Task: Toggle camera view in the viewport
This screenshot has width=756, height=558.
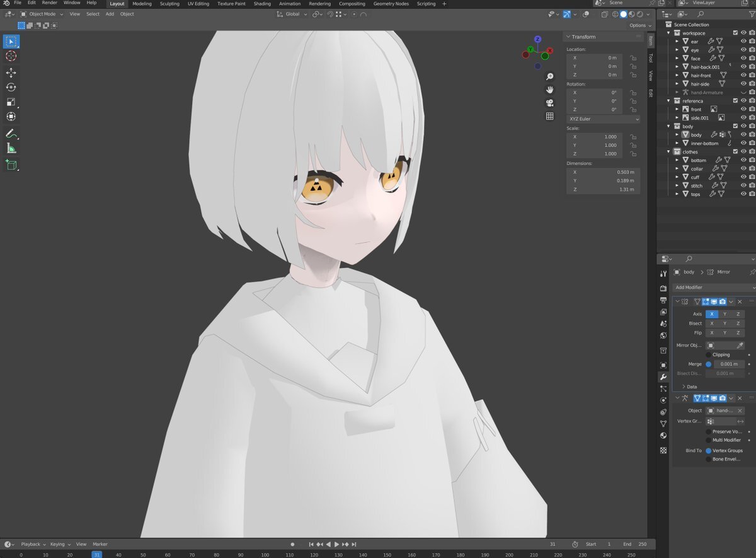Action: point(549,103)
